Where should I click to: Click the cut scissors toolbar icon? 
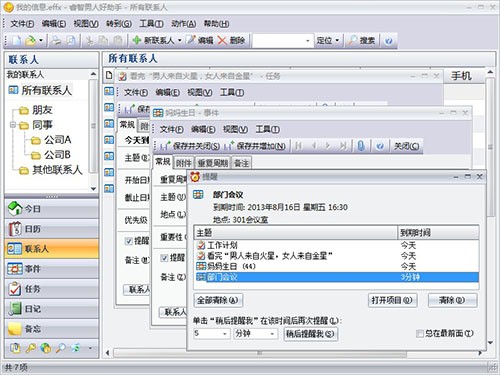click(89, 41)
